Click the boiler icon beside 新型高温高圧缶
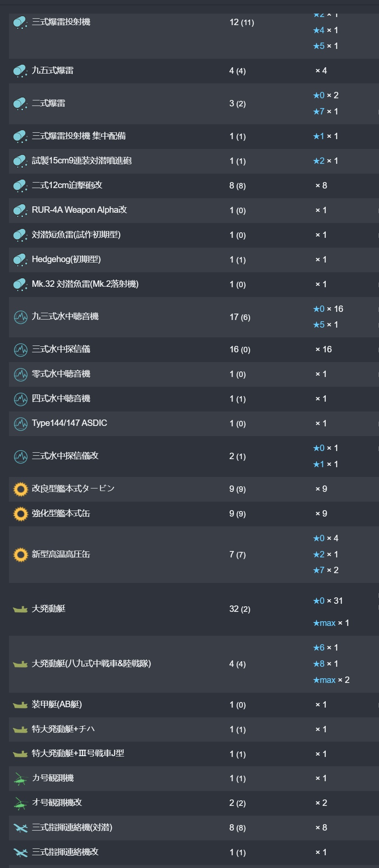This screenshot has width=379, height=868. click(20, 555)
